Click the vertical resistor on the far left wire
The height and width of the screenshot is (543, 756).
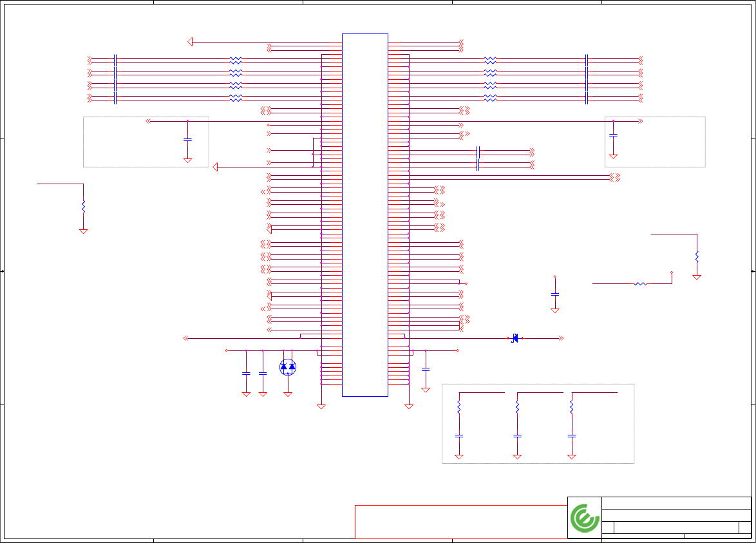coord(84,206)
